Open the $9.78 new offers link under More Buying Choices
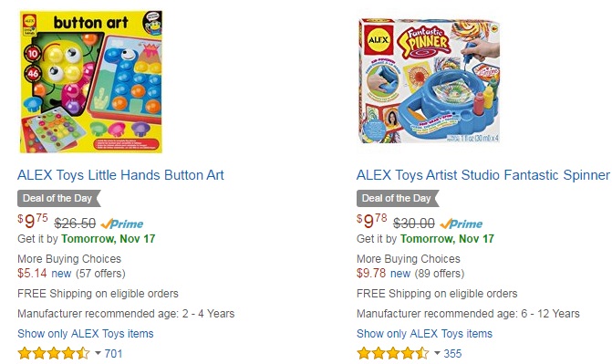Image resolution: width=612 pixels, height=364 pixels. point(383,274)
